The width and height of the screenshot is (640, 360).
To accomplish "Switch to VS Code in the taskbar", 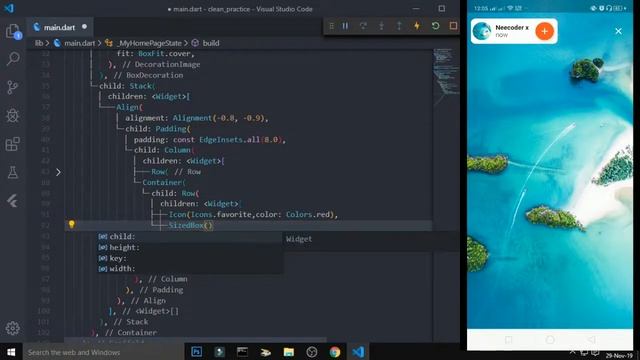I will click(358, 352).
